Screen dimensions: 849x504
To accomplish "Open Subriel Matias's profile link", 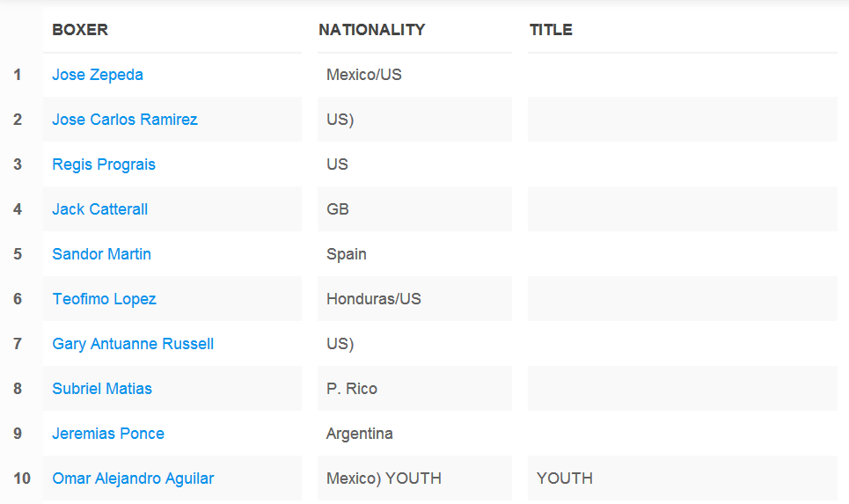I will (102, 390).
